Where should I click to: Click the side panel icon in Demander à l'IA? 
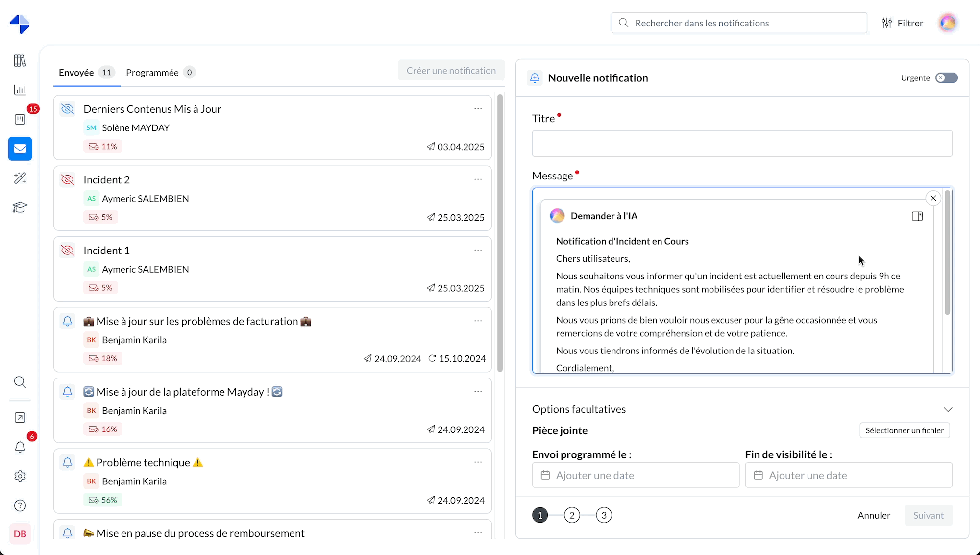tap(917, 216)
